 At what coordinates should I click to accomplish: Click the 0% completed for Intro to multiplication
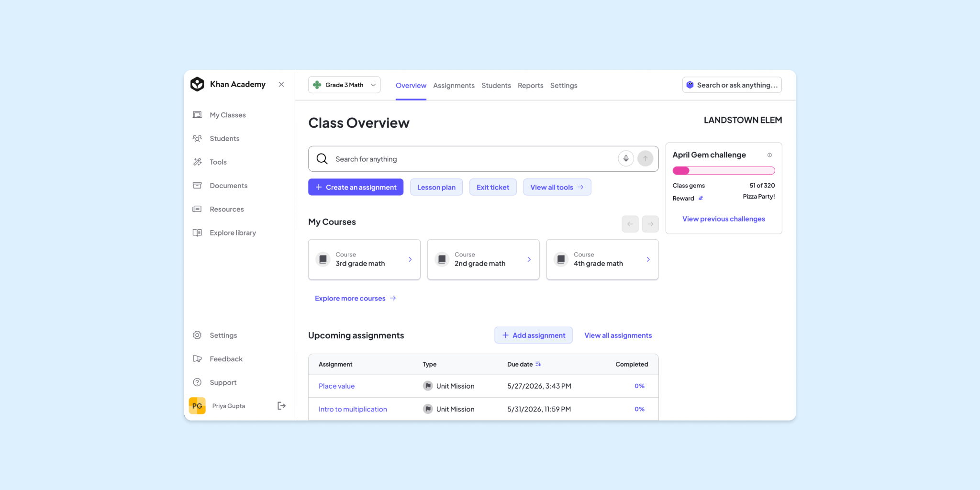[639, 409]
